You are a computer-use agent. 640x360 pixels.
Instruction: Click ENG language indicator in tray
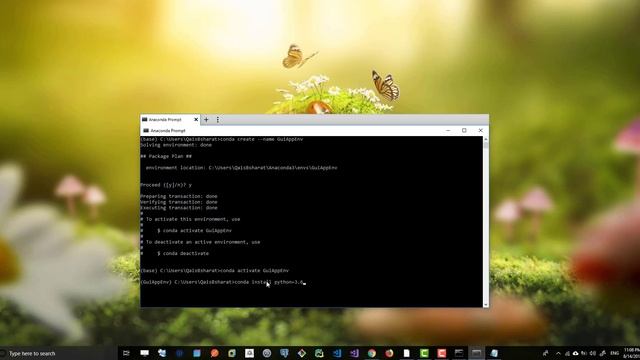pos(615,353)
